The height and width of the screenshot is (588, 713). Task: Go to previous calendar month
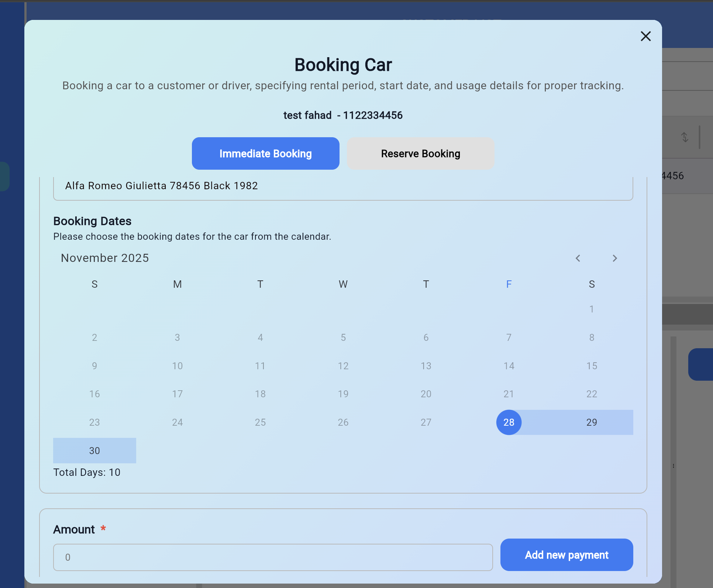click(578, 258)
